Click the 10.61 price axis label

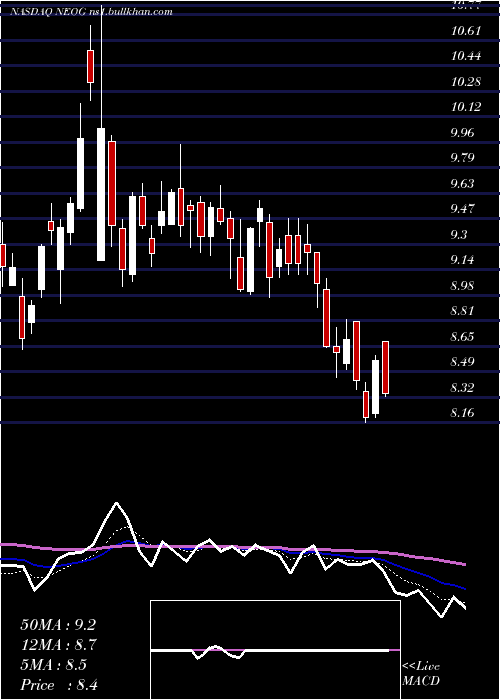(466, 31)
